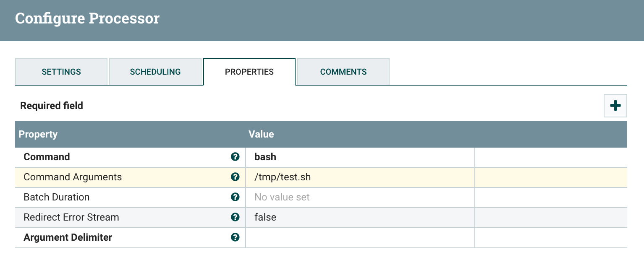The image size is (644, 260).
Task: Toggle the Redirect Error Stream false value
Action: click(x=360, y=217)
